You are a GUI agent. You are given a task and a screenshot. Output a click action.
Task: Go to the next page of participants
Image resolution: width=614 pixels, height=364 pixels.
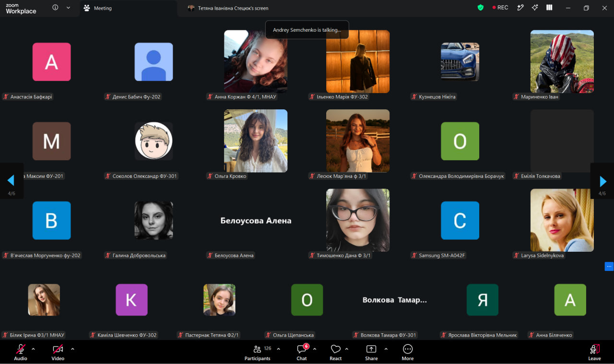pos(602,181)
